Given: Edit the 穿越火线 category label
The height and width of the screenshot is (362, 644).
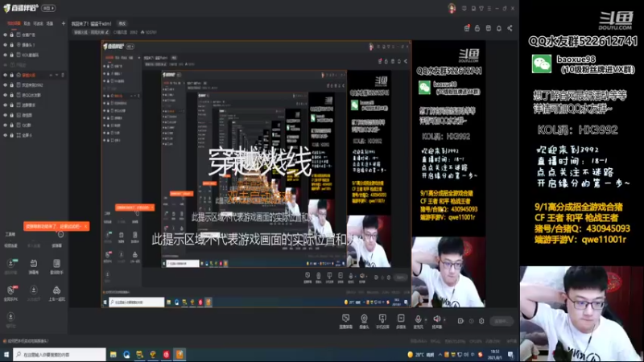Looking at the screenshot, I should tap(91, 32).
